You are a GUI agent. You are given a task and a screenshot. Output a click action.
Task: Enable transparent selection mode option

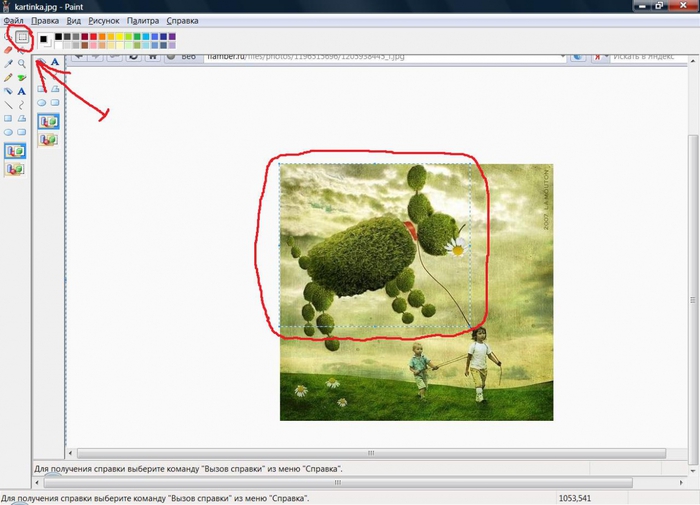pyautogui.click(x=15, y=169)
